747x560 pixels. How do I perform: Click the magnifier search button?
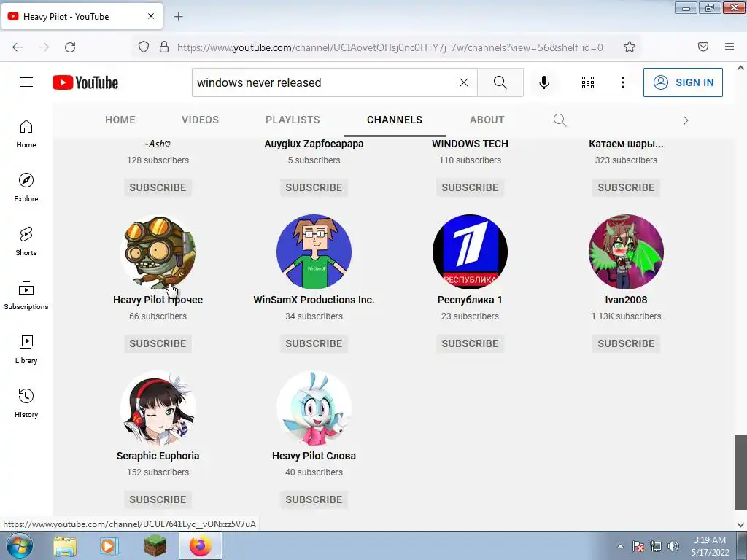[500, 82]
